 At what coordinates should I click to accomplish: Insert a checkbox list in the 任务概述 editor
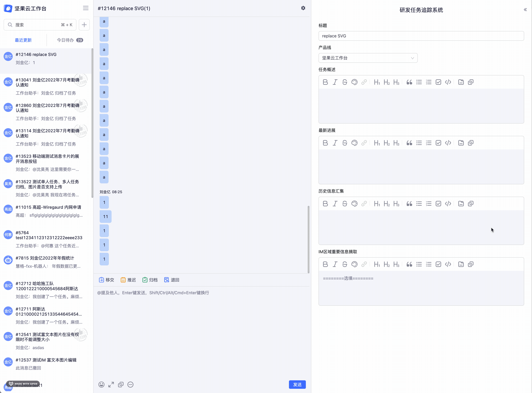pyautogui.click(x=438, y=82)
